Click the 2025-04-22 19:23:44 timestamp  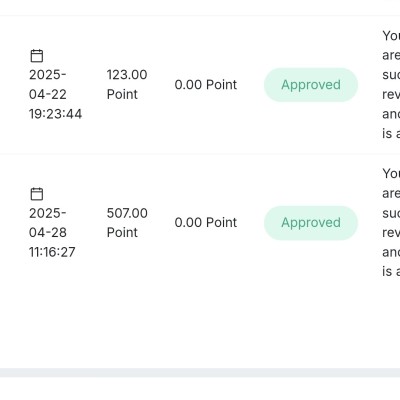55,94
